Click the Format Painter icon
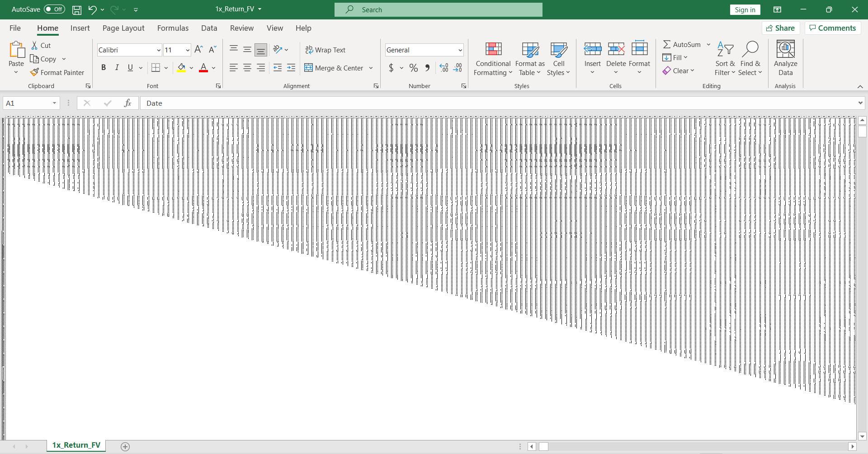Viewport: 868px width, 454px height. point(34,72)
